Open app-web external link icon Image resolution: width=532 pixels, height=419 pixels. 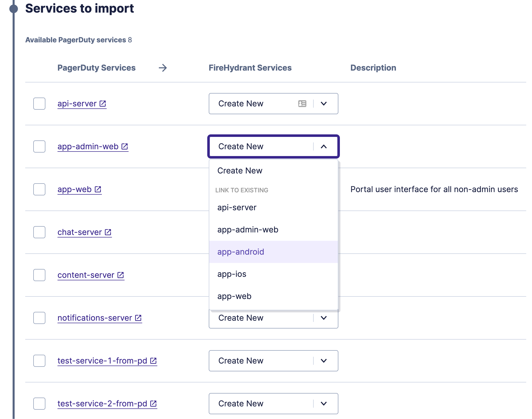click(x=98, y=189)
